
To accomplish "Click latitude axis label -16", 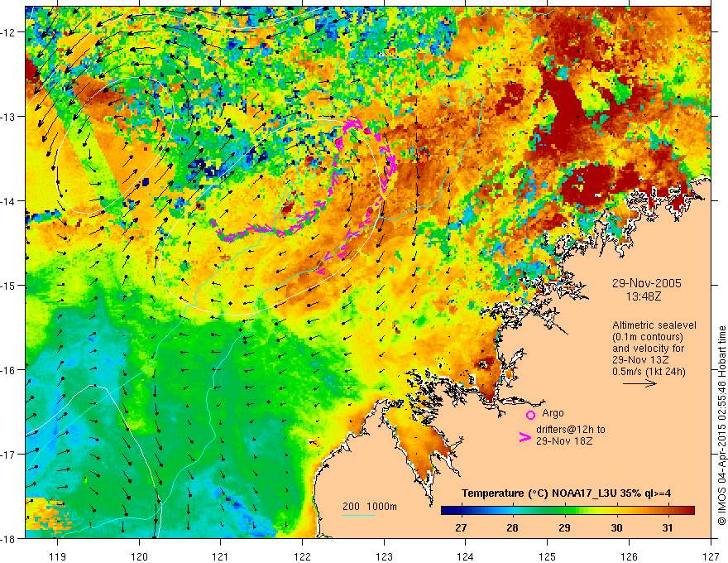I will pos(9,370).
